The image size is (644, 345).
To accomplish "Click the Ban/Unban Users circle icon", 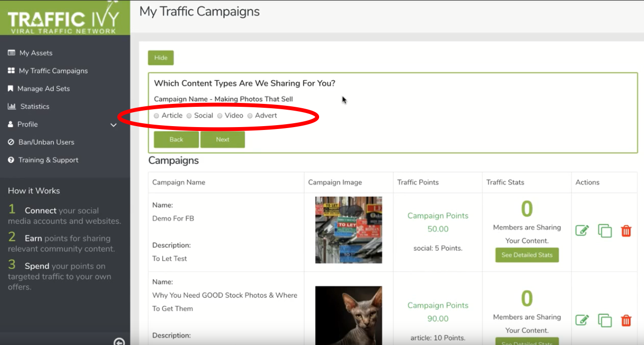I will pos(11,142).
